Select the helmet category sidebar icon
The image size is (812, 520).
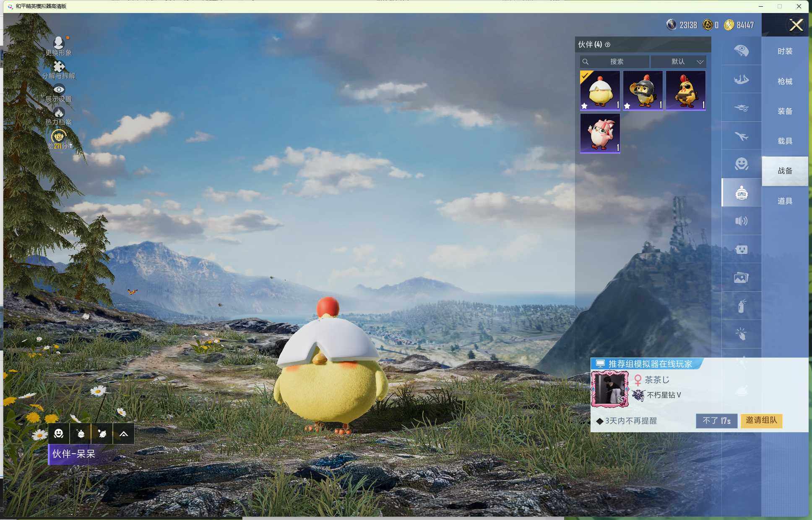coord(741,51)
